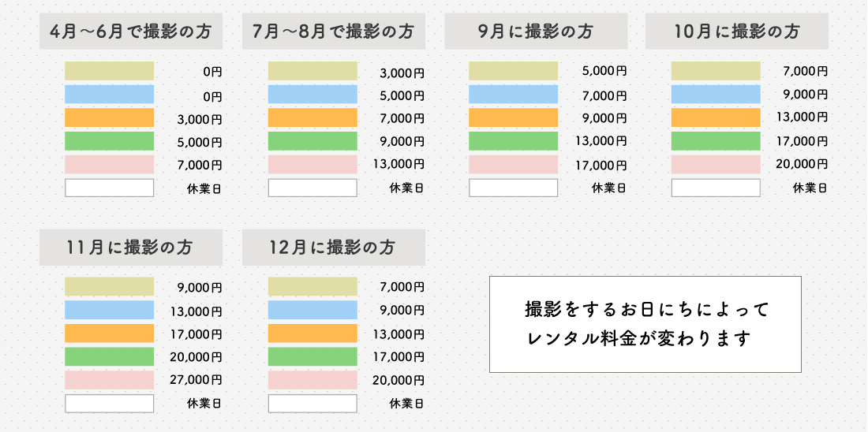Click the 4月〜6月で撮影の方 header

click(131, 32)
